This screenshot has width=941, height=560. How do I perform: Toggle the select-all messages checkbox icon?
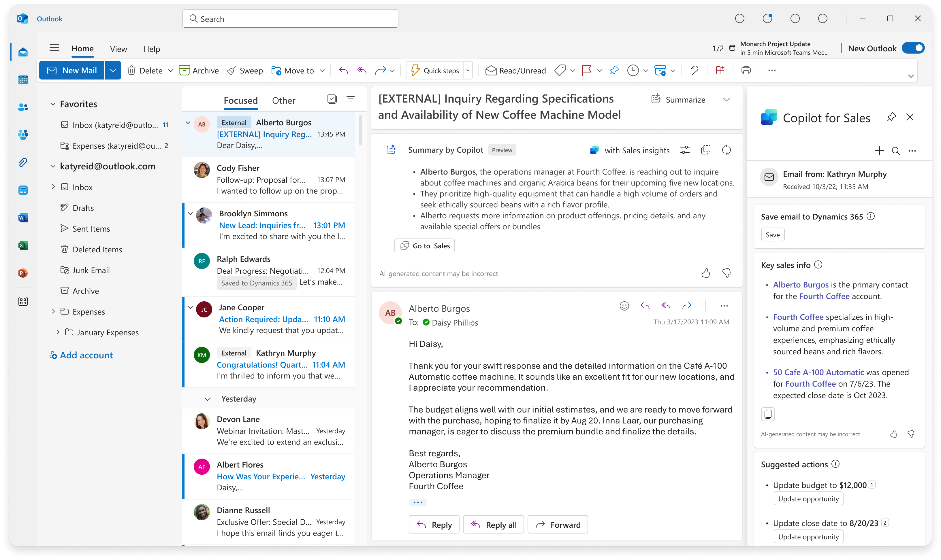click(x=332, y=99)
